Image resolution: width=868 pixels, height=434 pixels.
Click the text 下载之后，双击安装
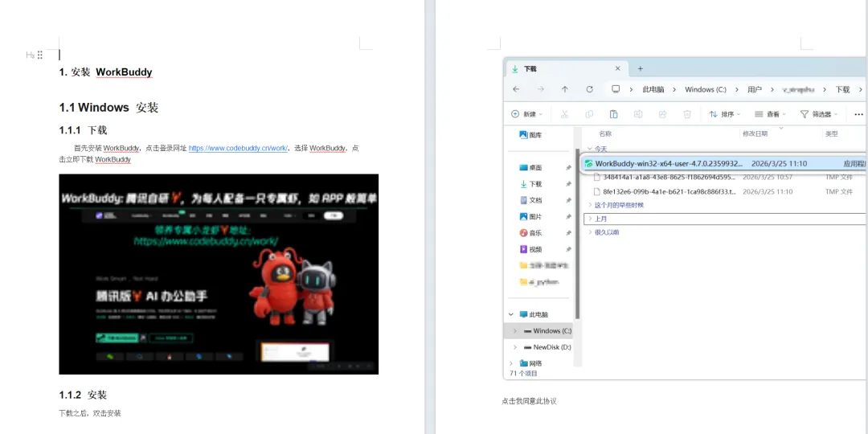[x=90, y=413]
